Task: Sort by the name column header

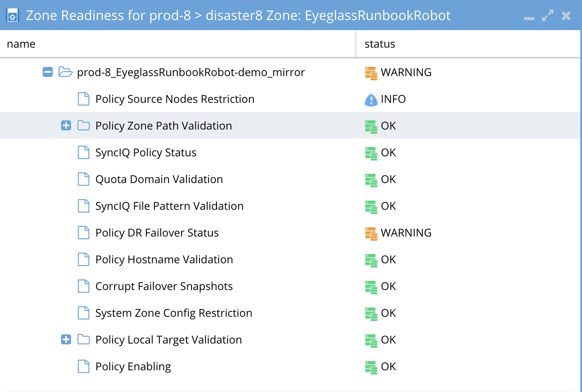Action: pos(178,44)
